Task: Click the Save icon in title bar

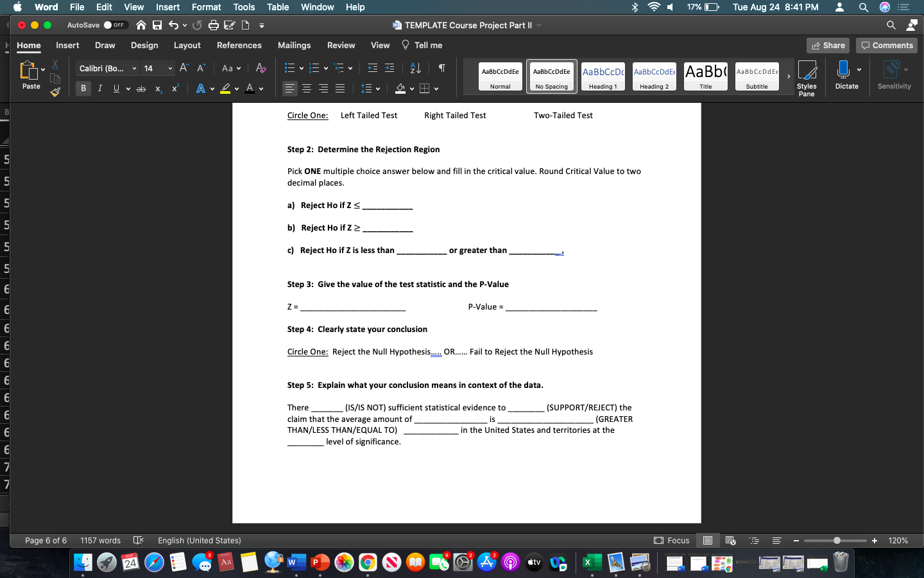Action: point(157,25)
